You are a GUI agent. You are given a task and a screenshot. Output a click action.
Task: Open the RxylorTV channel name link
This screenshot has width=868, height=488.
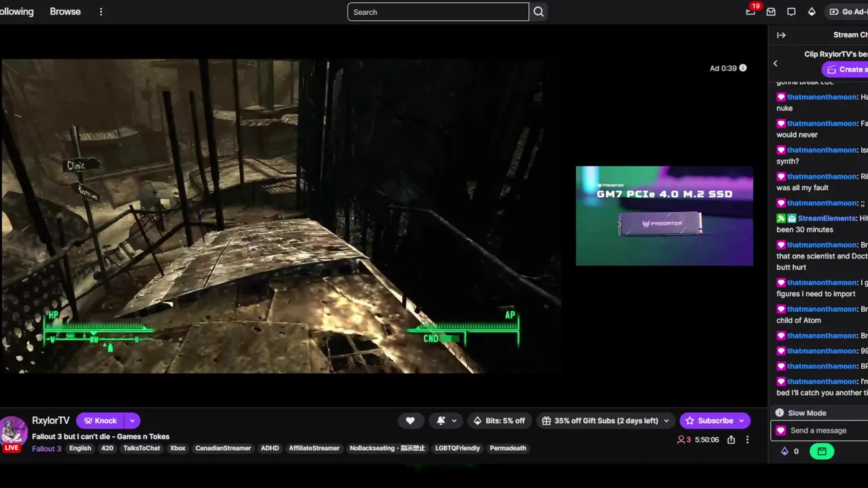tap(51, 421)
